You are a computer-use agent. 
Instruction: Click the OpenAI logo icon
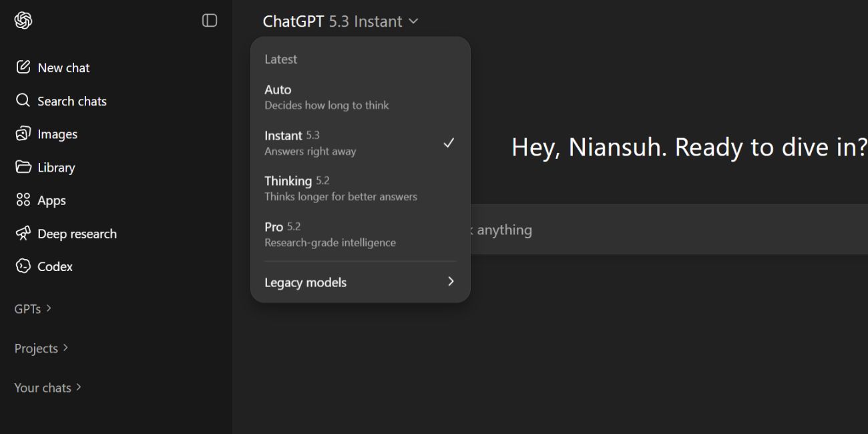(22, 20)
